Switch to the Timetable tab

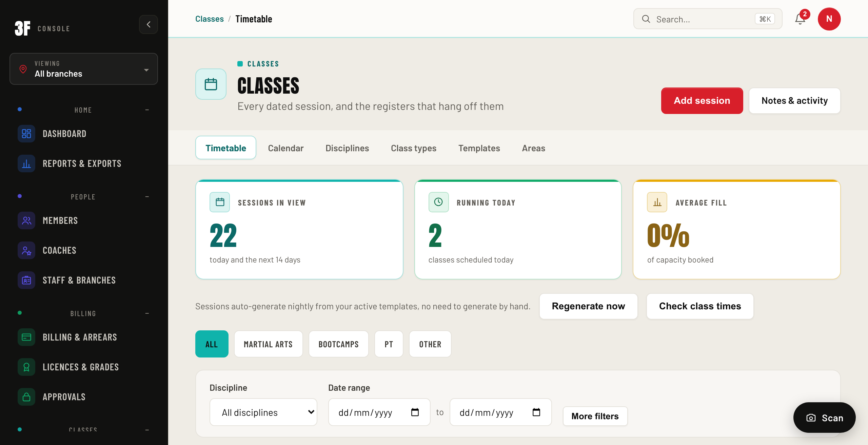[x=226, y=148]
